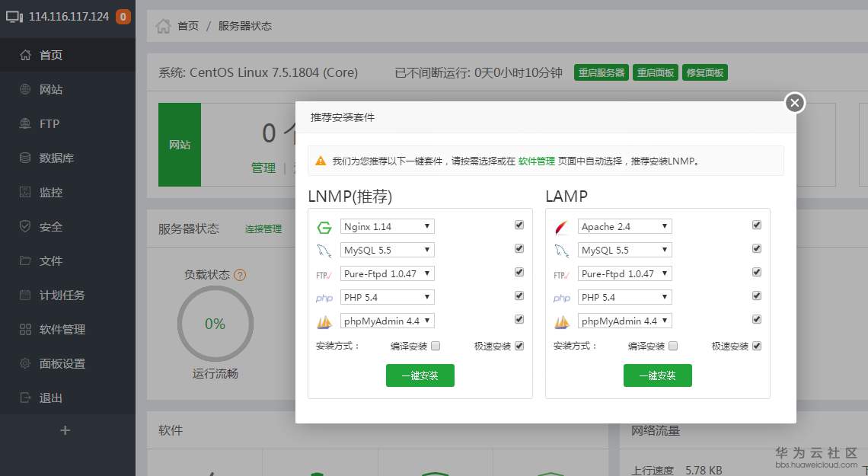Click the load status help question icon
The image size is (868, 476).
point(240,274)
